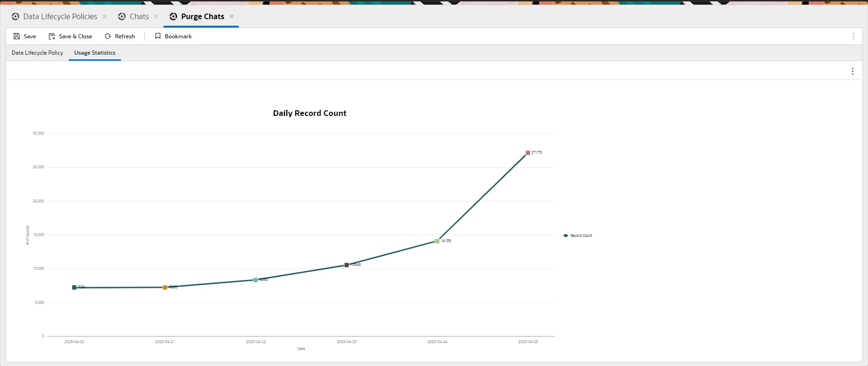868x366 pixels.
Task: Click the Bookmark icon in toolbar
Action: (158, 36)
